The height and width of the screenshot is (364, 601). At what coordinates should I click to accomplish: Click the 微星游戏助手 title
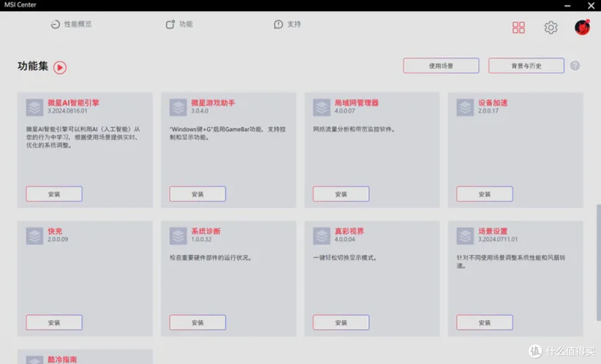(213, 102)
